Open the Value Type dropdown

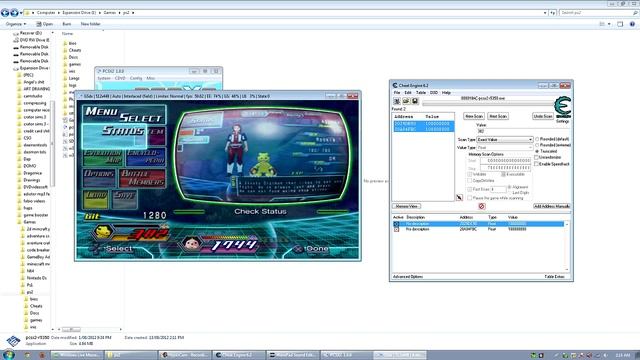click(x=504, y=147)
